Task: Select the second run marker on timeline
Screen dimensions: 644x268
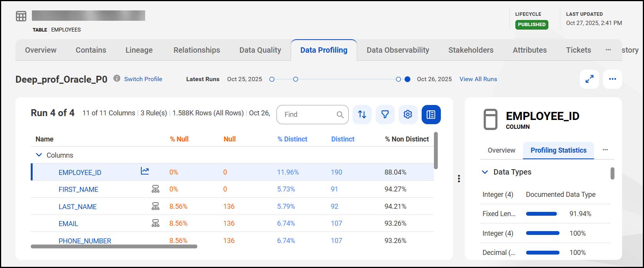Action: click(x=296, y=79)
